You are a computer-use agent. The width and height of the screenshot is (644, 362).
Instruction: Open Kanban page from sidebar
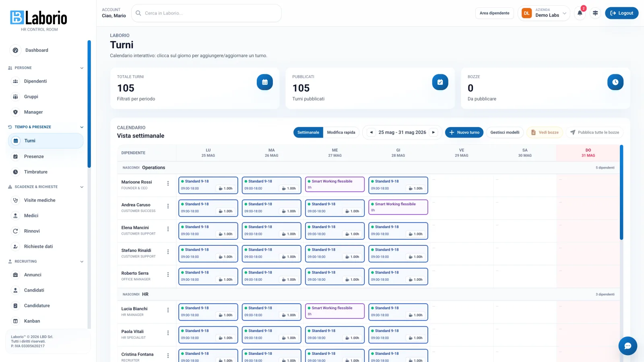(45, 321)
